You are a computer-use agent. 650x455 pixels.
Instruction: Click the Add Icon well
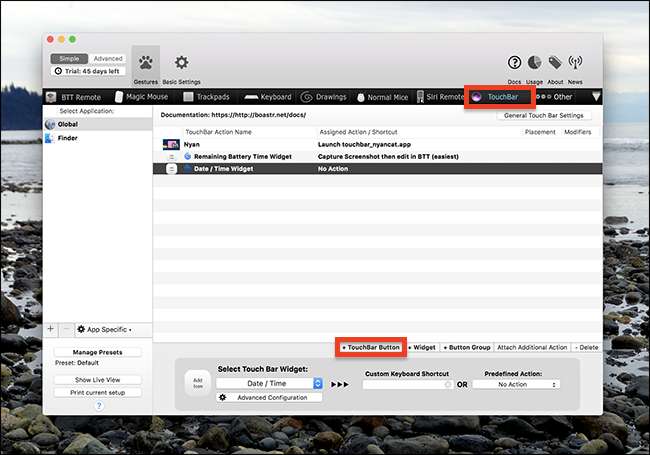point(198,383)
